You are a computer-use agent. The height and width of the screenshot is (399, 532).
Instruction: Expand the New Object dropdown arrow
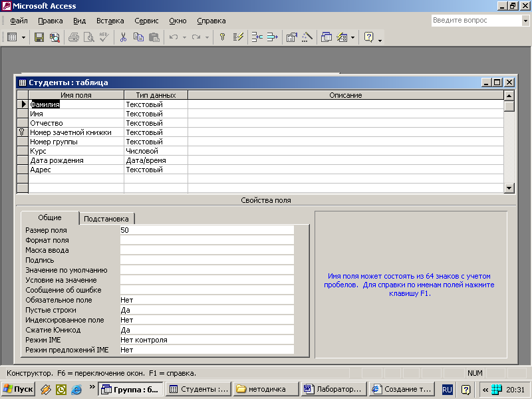pos(352,38)
